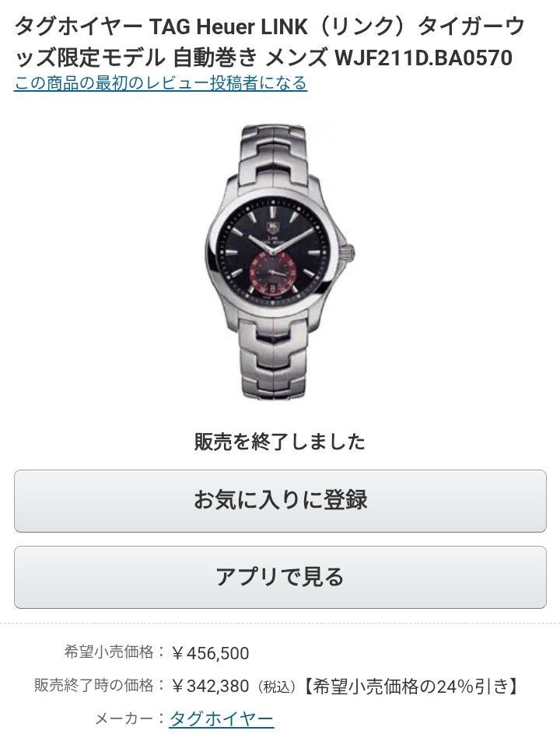
Task: Click the 販売を終了しました status text
Action: 279,442
